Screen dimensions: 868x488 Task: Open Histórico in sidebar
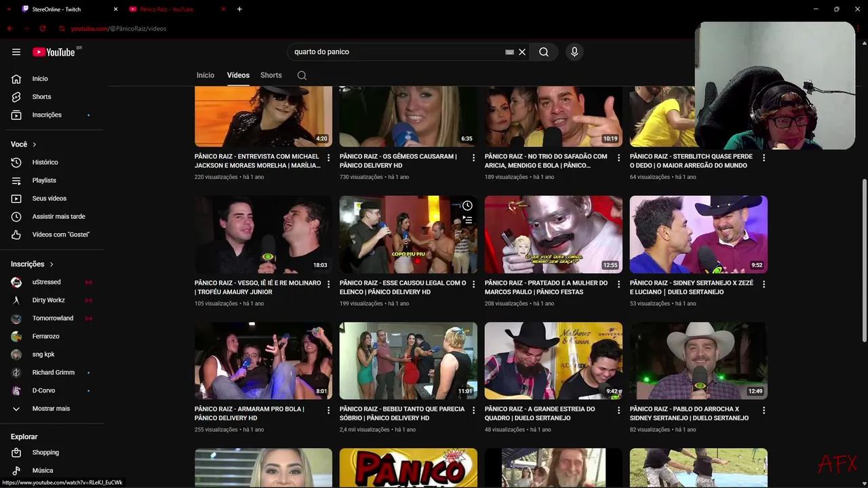53,163
